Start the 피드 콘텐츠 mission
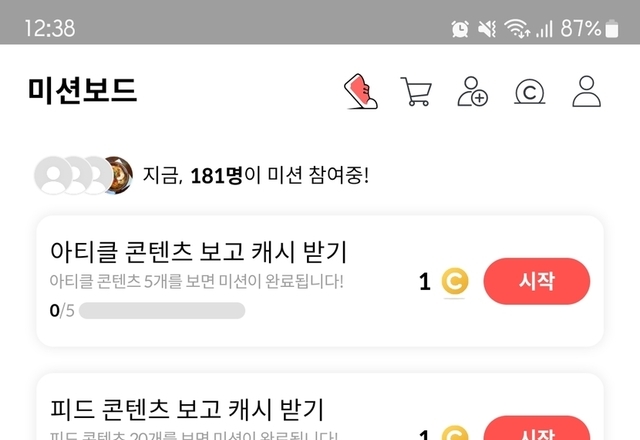This screenshot has width=640, height=440. point(537,428)
